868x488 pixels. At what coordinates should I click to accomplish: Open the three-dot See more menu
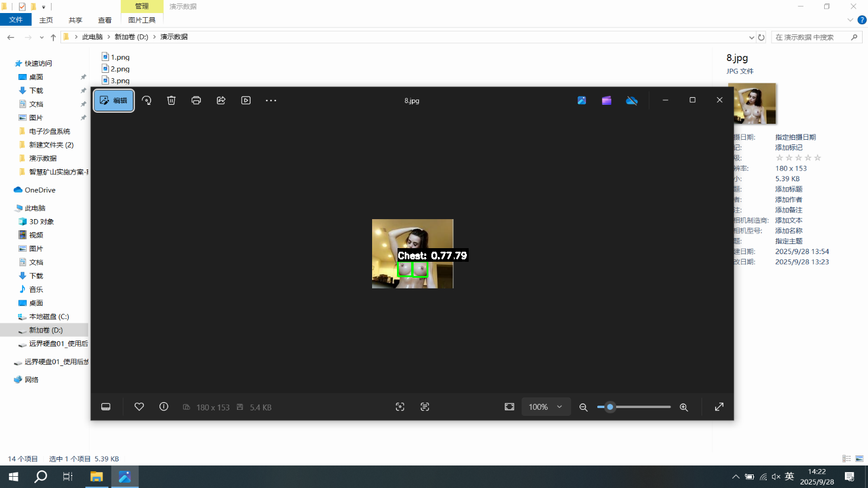(271, 101)
